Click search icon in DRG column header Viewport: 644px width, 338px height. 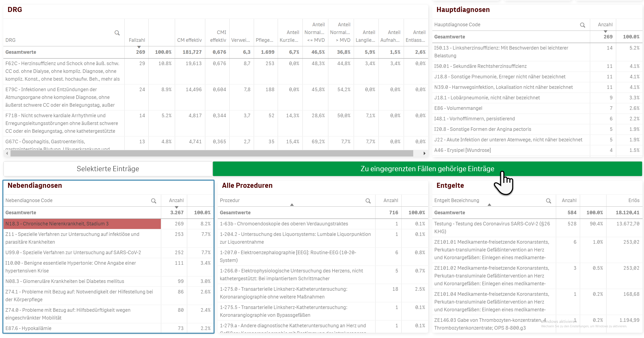[x=117, y=33]
